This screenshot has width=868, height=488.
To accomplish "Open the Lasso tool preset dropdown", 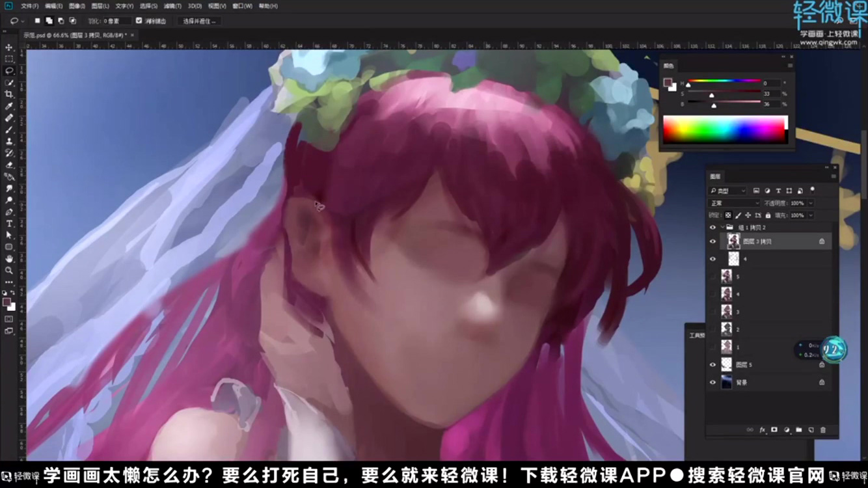I will point(22,21).
